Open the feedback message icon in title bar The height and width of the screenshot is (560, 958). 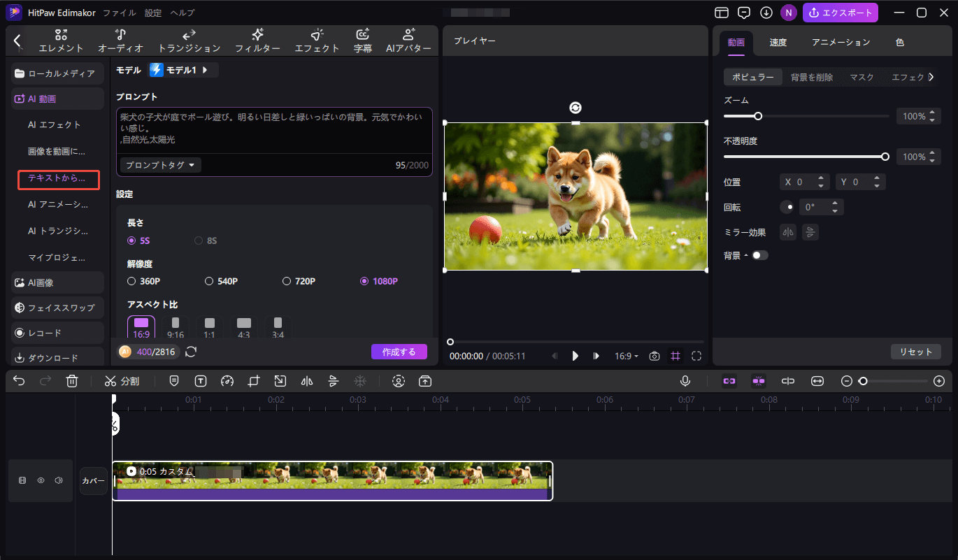[744, 13]
